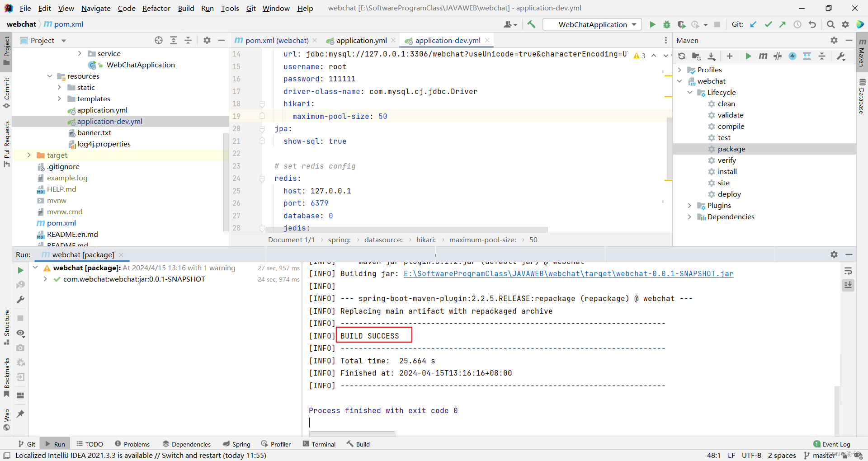
Task: Switch to application.yml editor tab
Action: (x=362, y=40)
